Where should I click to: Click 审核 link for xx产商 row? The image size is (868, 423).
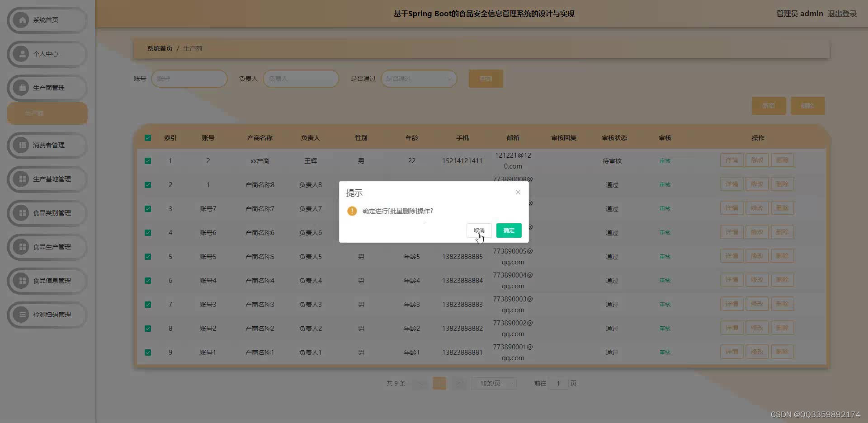point(665,161)
